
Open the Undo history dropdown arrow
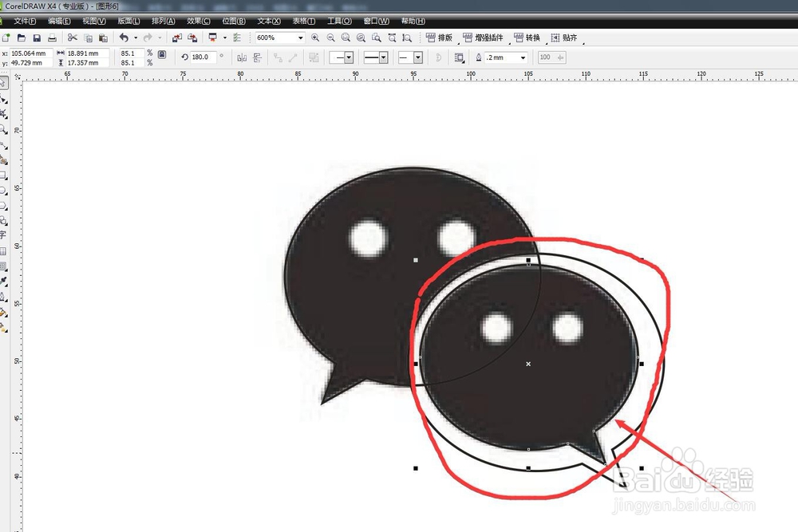[136, 37]
